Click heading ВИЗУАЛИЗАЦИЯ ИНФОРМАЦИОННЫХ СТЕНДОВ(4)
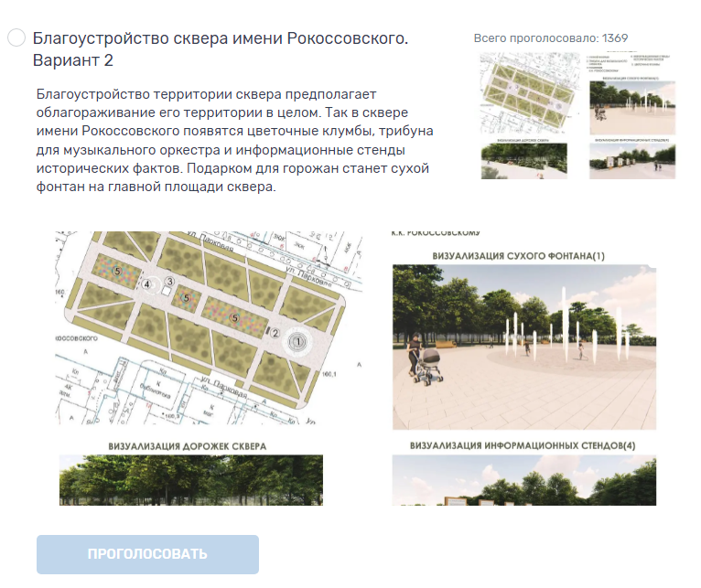Viewport: 701px width, 588px height. [x=523, y=446]
